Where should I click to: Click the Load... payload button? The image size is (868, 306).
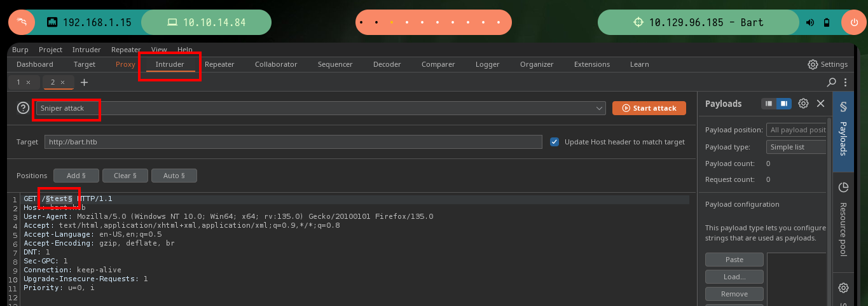pyautogui.click(x=734, y=277)
